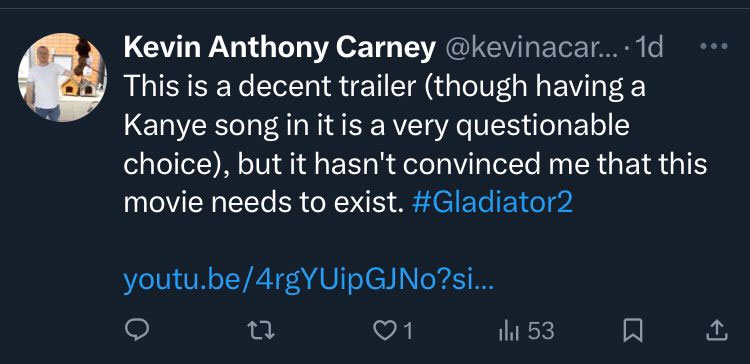Repost this tweet with retweet icon
This screenshot has width=750, height=364.
pos(261,331)
